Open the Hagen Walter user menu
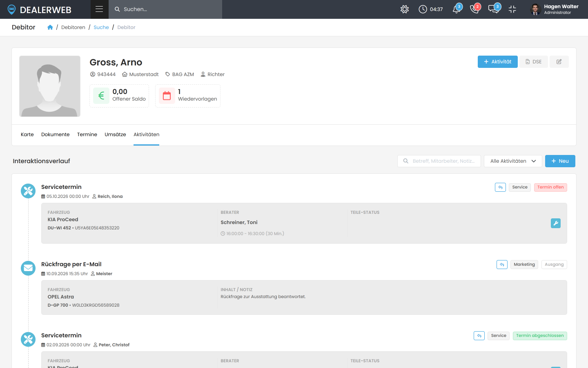Screen dimensions: 588x368 tap(555, 9)
